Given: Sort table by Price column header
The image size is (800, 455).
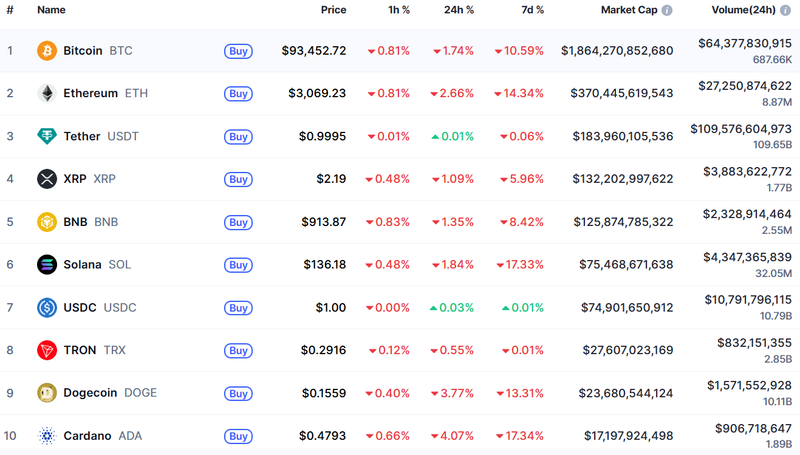Looking at the screenshot, I should (x=333, y=10).
